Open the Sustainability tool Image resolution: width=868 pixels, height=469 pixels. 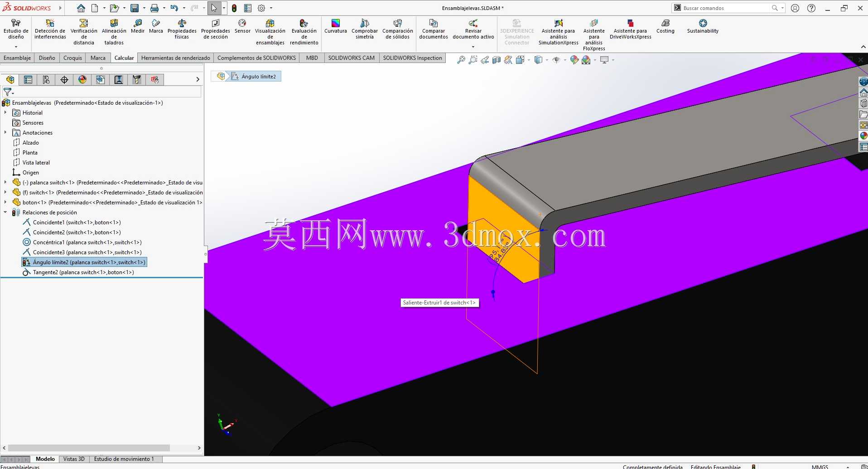(703, 26)
